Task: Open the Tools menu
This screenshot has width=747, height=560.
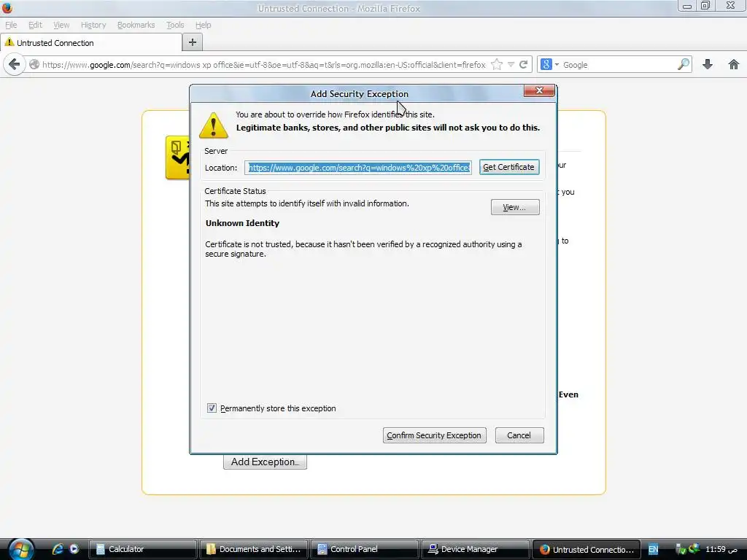Action: pyautogui.click(x=175, y=25)
